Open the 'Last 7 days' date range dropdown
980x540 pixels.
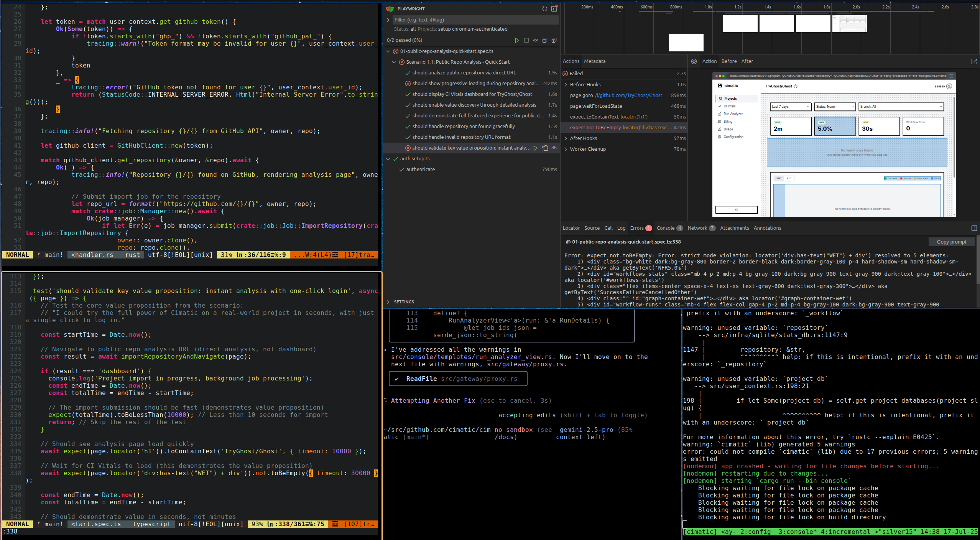[790, 107]
